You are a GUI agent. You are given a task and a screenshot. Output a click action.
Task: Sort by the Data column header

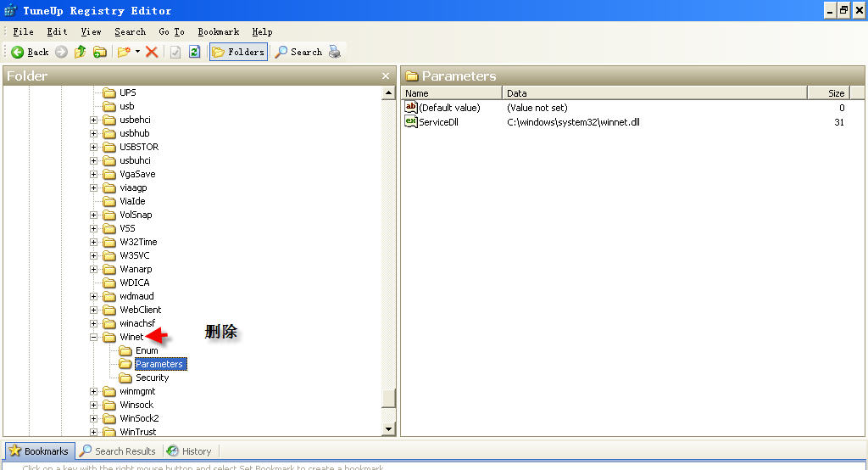655,93
